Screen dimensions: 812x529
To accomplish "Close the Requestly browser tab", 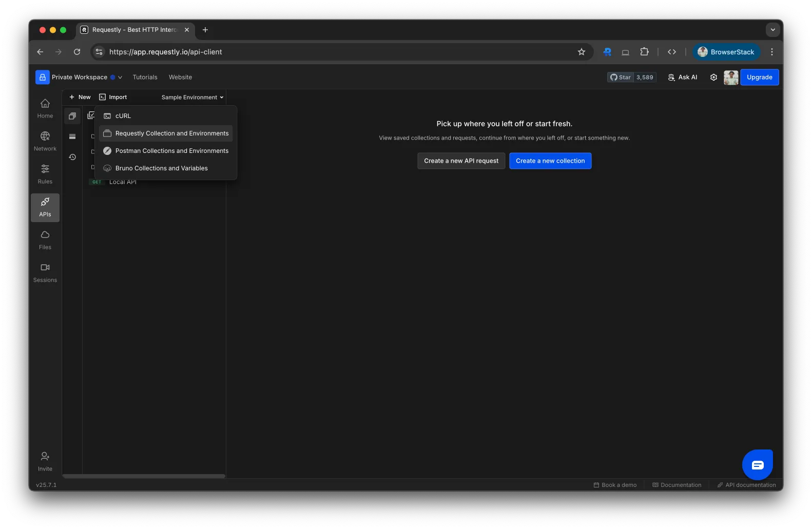I will tap(187, 30).
